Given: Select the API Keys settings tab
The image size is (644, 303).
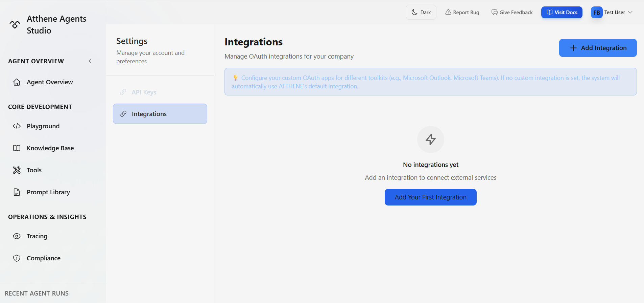Looking at the screenshot, I should tap(160, 92).
